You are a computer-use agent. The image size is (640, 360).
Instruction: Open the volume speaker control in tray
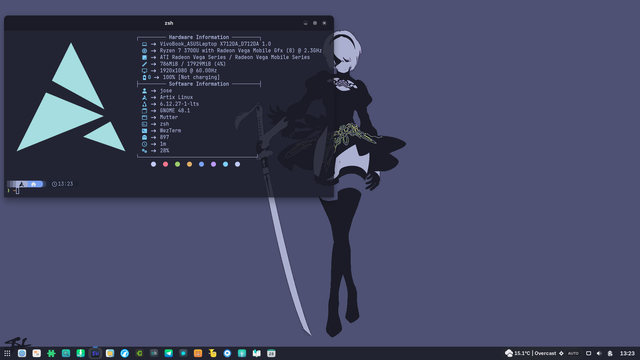pos(599,353)
